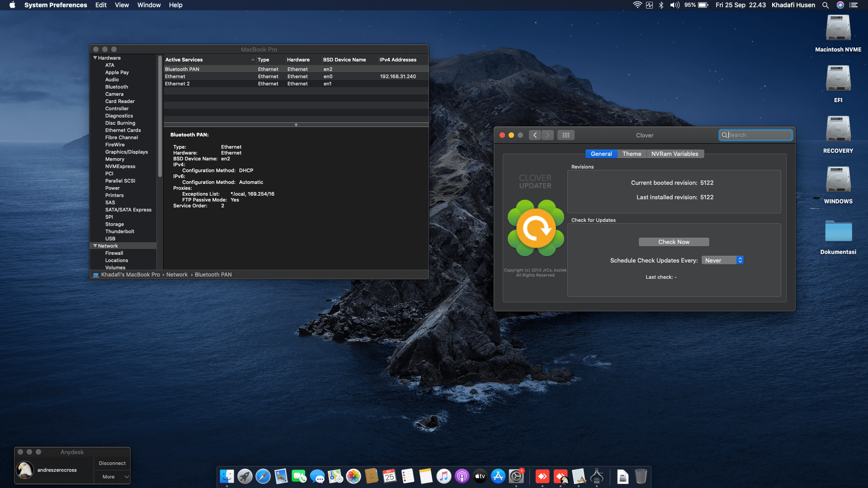
Task: Open Messages from the Dock
Action: [x=317, y=476]
